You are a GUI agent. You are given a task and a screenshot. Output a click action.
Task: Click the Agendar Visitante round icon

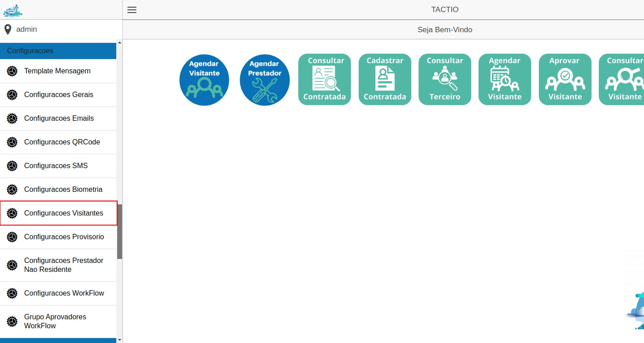(204, 80)
